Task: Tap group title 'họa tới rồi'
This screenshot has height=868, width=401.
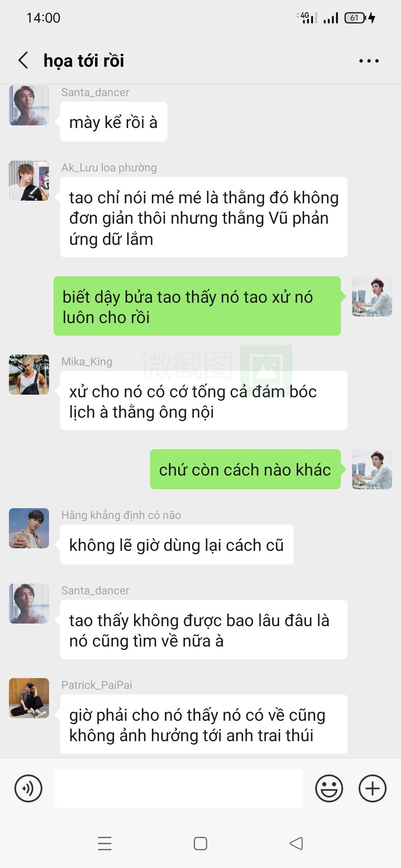Action: click(84, 61)
